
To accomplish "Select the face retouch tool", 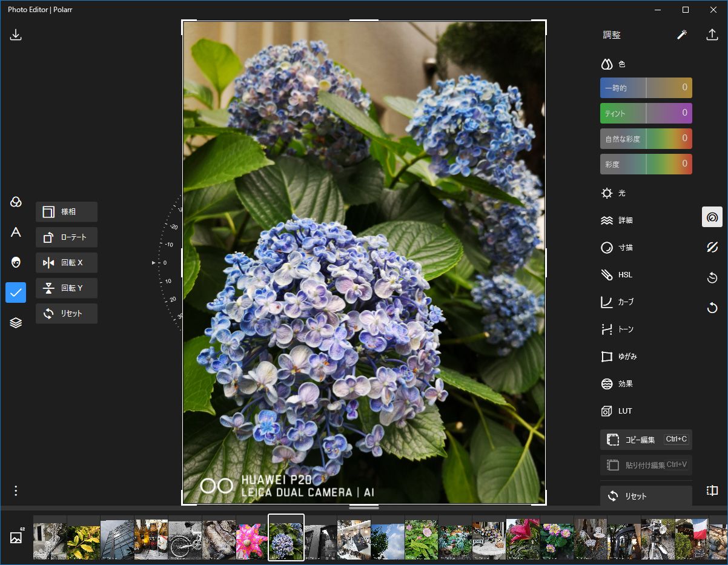I will click(x=16, y=262).
